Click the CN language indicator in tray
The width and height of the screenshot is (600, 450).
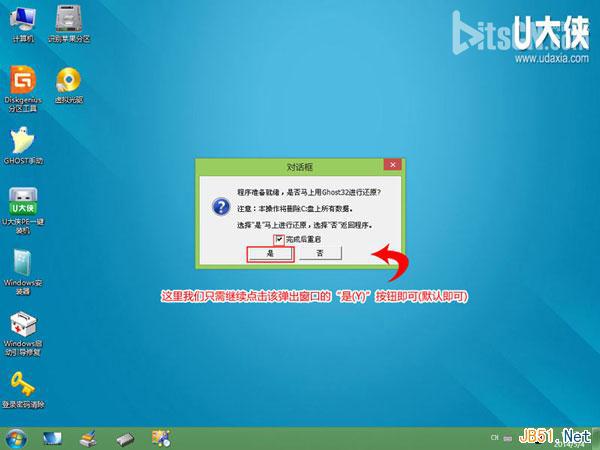[x=495, y=437]
